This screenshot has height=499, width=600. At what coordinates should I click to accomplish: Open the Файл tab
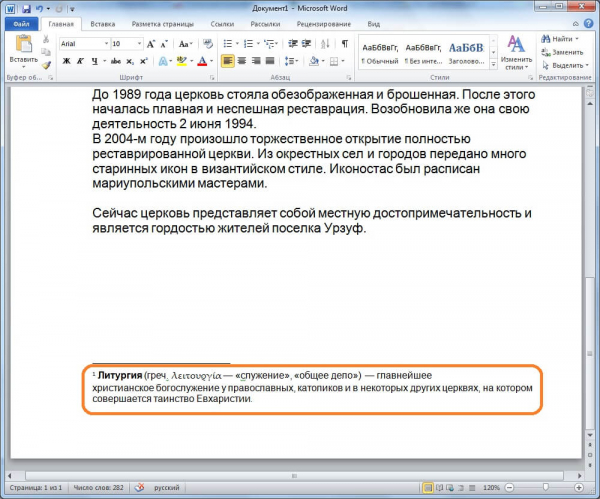pyautogui.click(x=21, y=24)
